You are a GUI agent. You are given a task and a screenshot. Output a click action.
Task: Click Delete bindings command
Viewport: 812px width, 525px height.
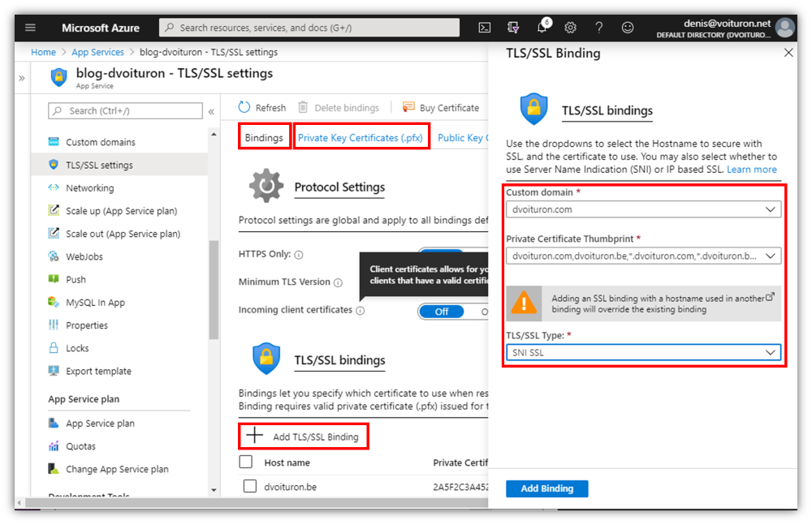click(x=338, y=108)
